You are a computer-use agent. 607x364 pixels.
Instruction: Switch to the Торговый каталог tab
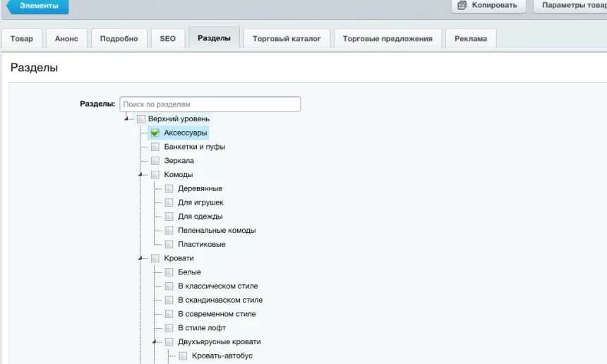pyautogui.click(x=287, y=39)
